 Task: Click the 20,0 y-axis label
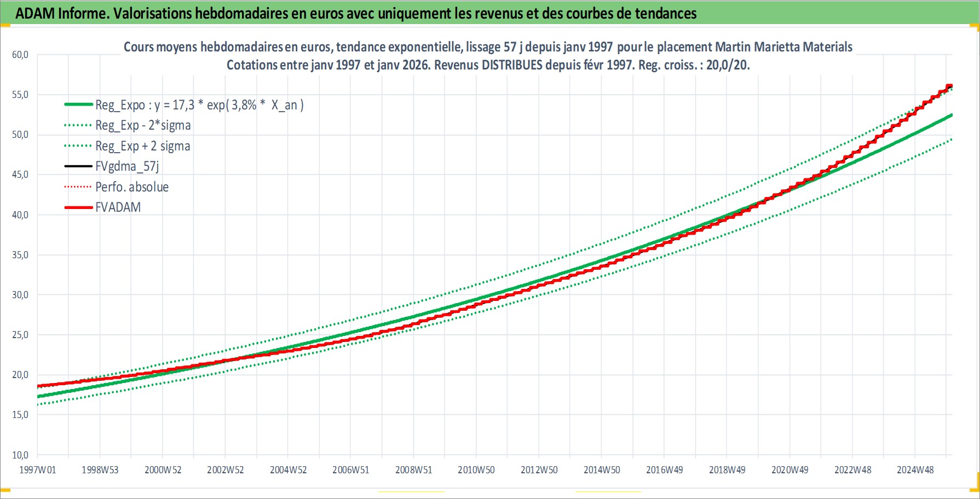coord(20,375)
